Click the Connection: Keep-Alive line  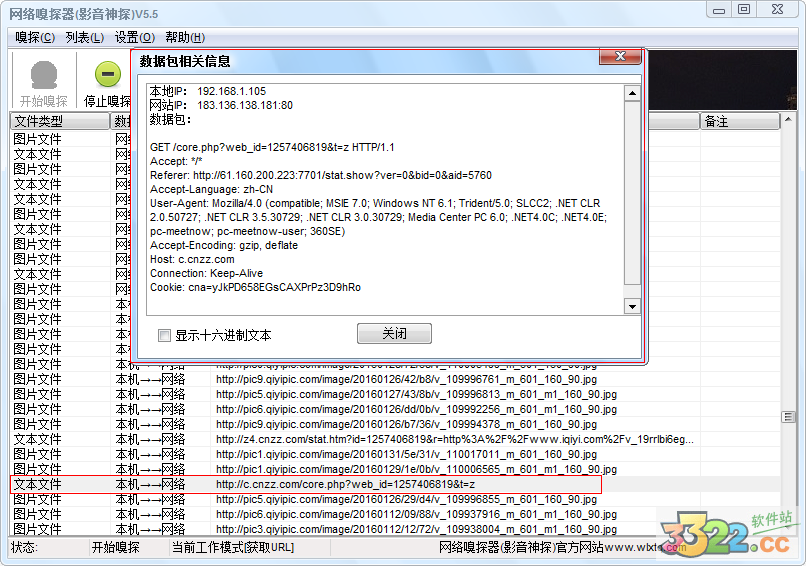pos(206,273)
